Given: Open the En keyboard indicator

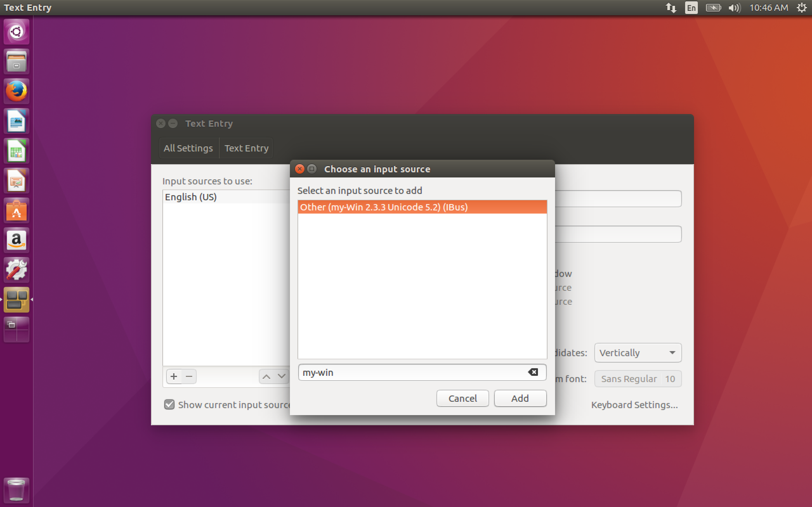Looking at the screenshot, I should [691, 8].
